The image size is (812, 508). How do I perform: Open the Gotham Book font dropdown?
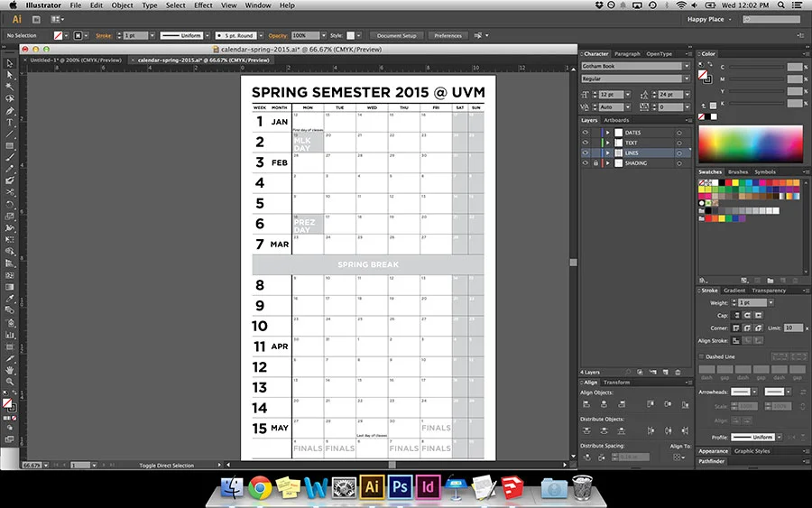pos(687,66)
